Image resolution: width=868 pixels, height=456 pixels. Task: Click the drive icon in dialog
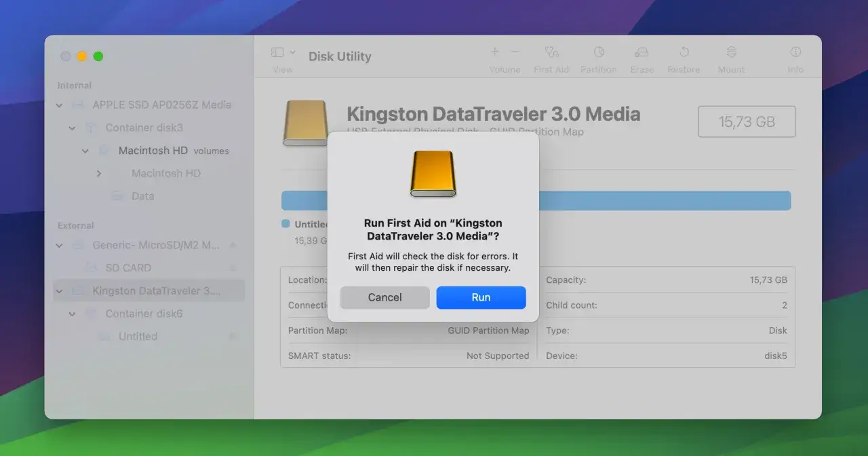coord(433,174)
